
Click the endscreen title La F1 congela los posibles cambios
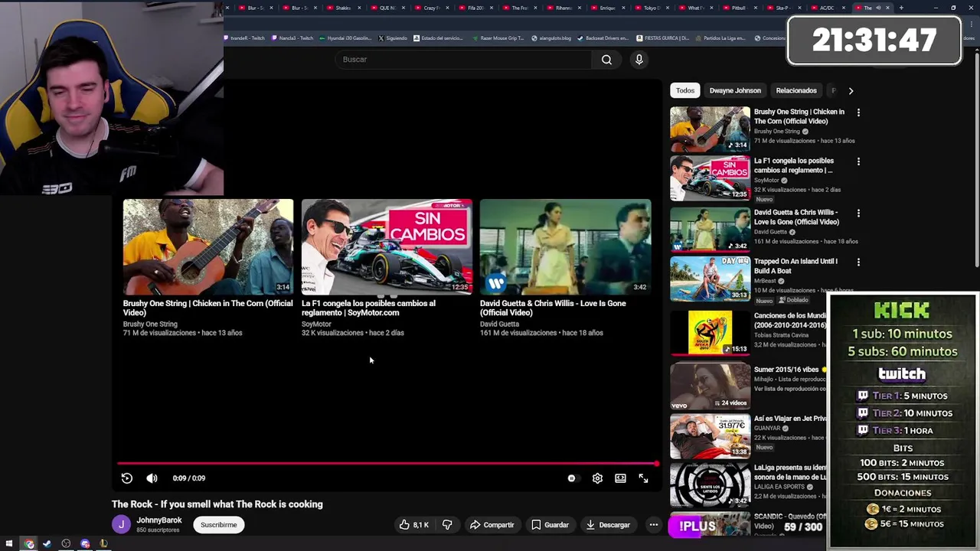(x=368, y=308)
